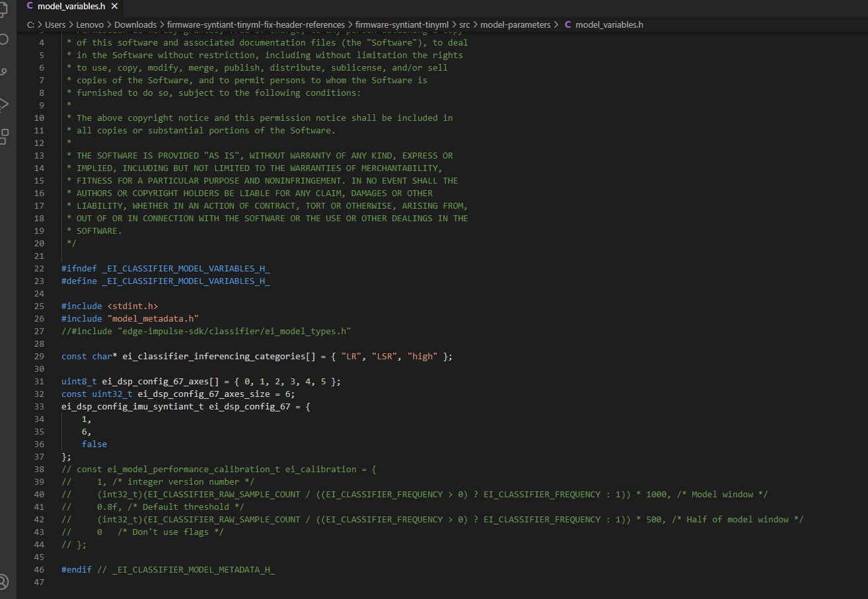The image size is (868, 599).
Task: Click the "integer version number" comment
Action: pos(183,481)
